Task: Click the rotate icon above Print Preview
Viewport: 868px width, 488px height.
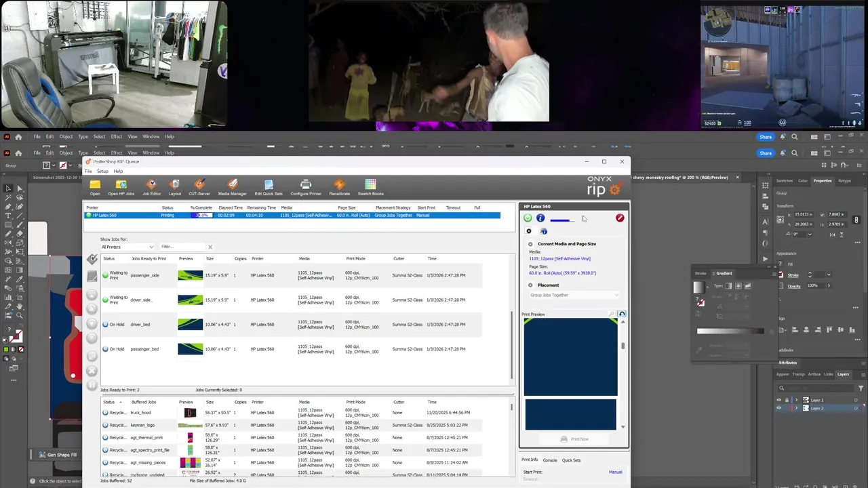Action: click(x=621, y=314)
